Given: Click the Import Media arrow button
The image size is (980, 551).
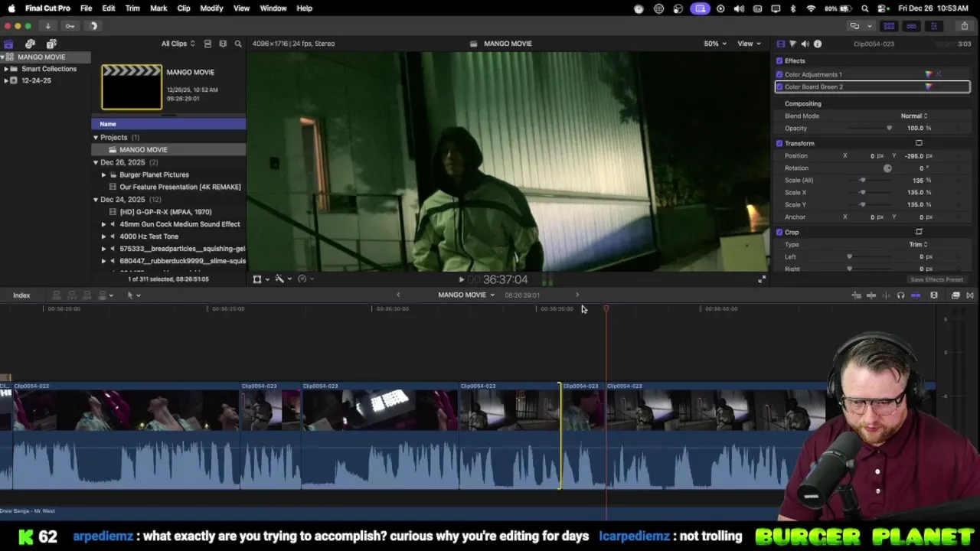Looking at the screenshot, I should click(x=47, y=26).
